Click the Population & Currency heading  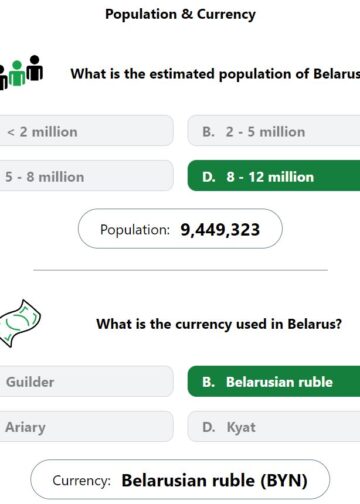tap(180, 14)
